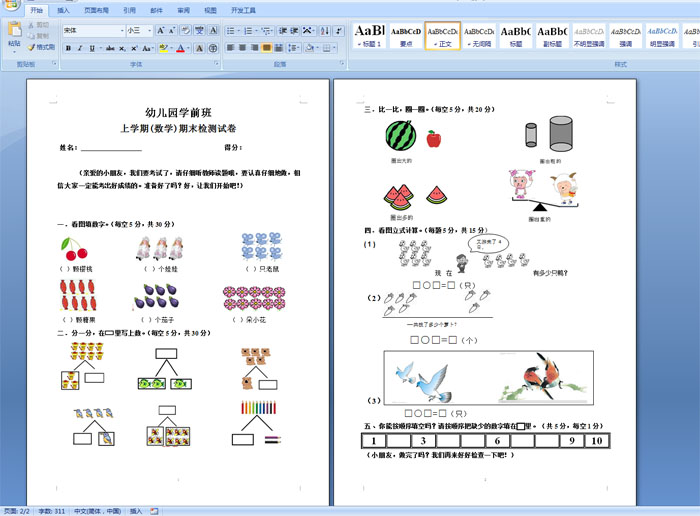Viewport: 700px width, 516px height.
Task: Apply the 无间隔 (No Spacing) style
Action: tap(479, 36)
